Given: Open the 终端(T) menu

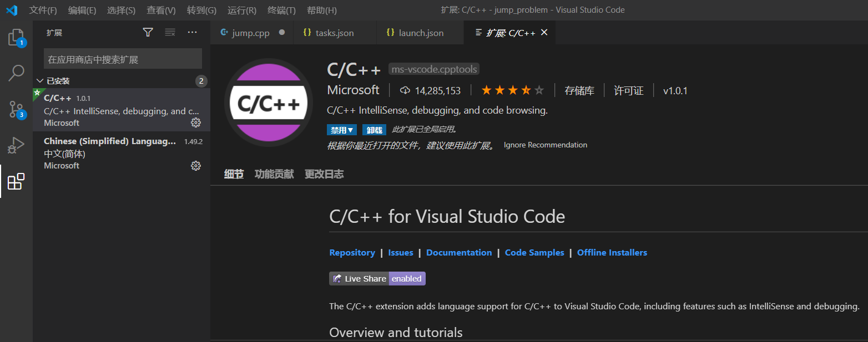Looking at the screenshot, I should click(x=281, y=10).
